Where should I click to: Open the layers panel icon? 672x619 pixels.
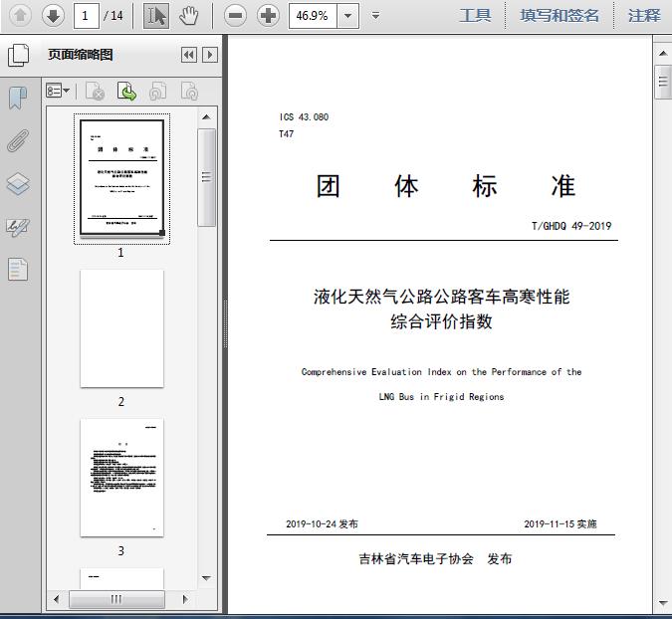click(18, 184)
